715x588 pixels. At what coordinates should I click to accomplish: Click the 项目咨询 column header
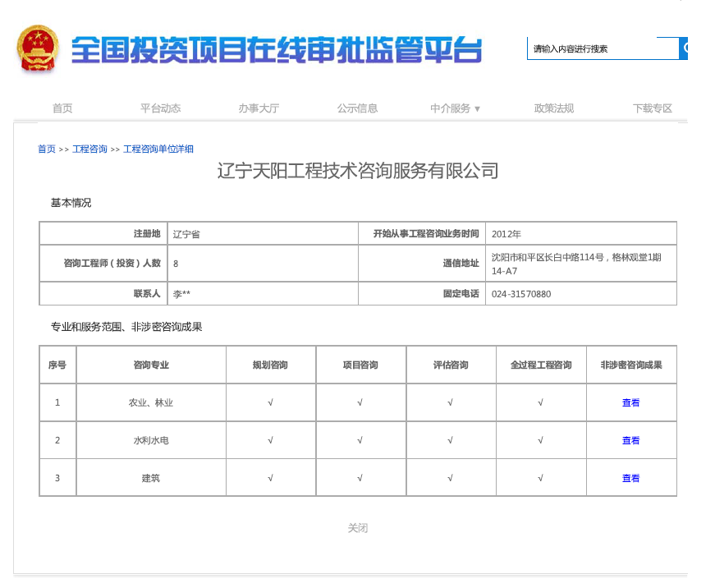click(360, 365)
